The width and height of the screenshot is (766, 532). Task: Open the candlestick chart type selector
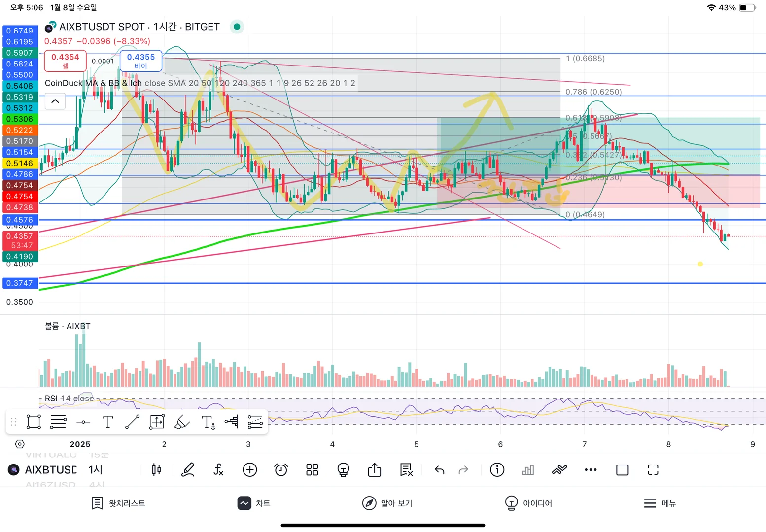[x=156, y=470]
